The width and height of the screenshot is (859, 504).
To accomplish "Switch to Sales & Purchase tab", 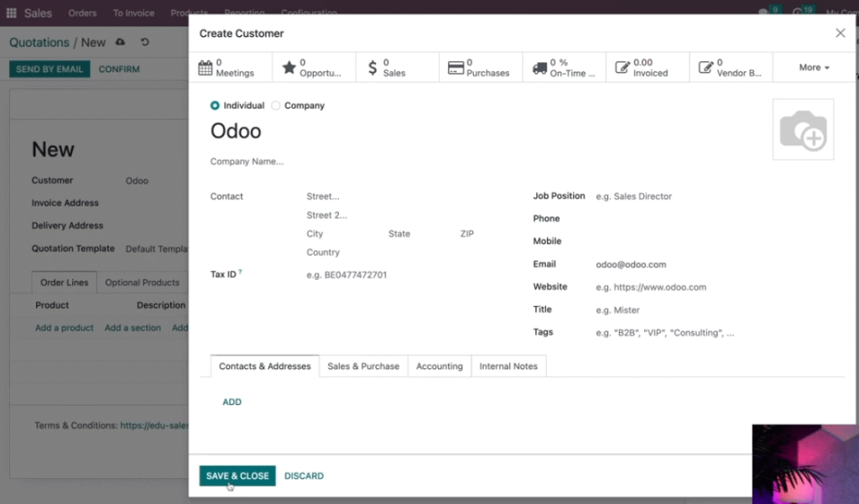I will (363, 366).
